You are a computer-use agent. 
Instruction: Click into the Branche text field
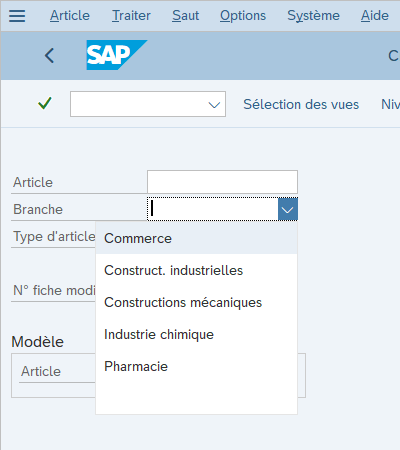213,209
